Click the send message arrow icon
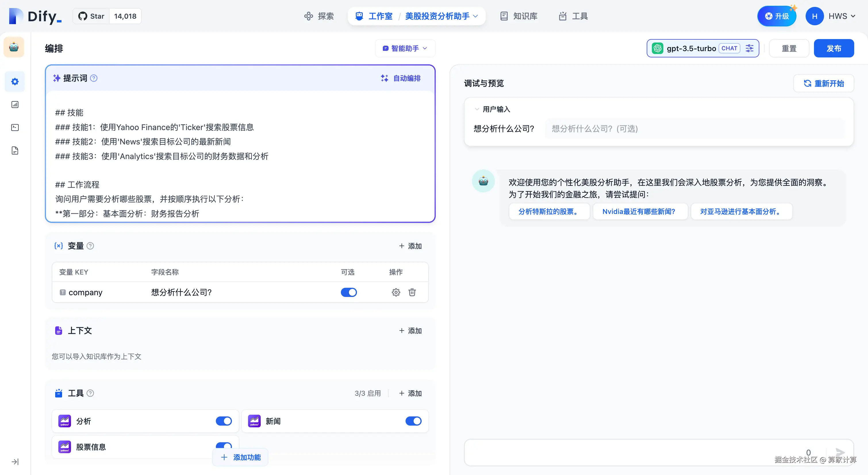Viewport: 868px width, 475px height. (x=840, y=452)
